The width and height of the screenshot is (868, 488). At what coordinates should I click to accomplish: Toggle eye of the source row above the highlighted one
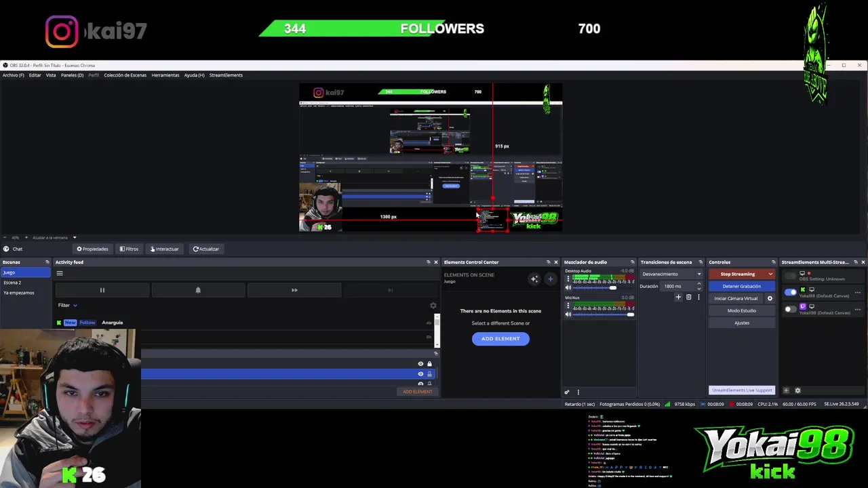coord(420,364)
